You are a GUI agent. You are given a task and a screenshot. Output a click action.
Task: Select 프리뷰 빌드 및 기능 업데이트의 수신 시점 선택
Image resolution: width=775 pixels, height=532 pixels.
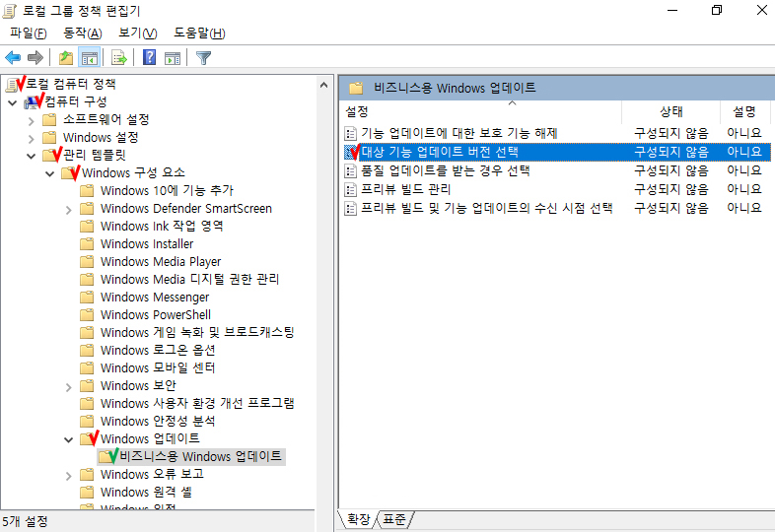[x=487, y=208]
